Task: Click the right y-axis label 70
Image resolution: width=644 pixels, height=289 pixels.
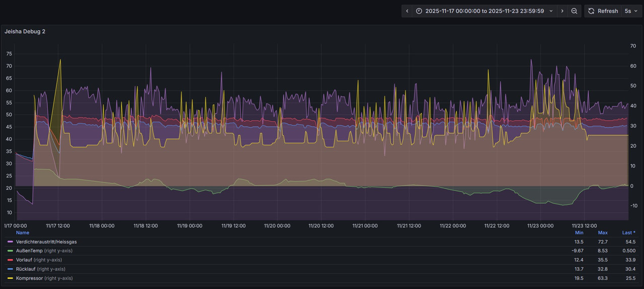Action: coord(633,46)
